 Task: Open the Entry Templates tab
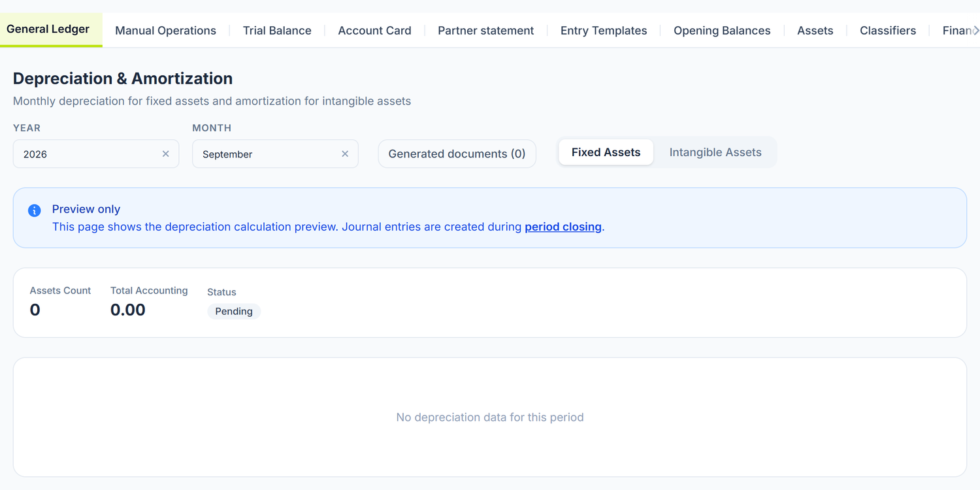click(x=604, y=31)
